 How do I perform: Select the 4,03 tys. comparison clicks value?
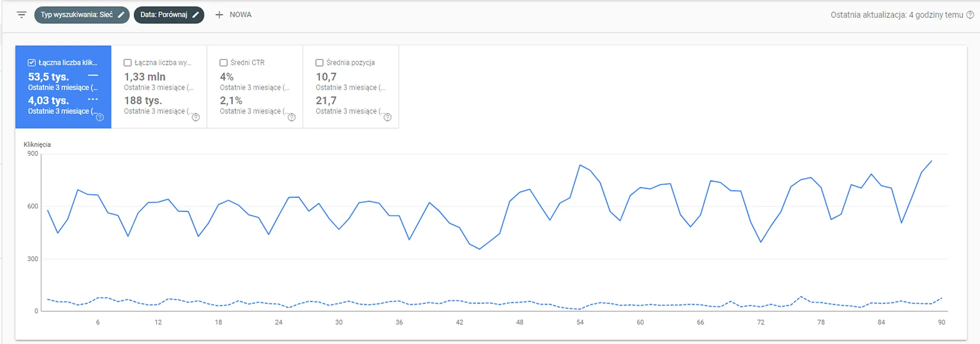pos(48,100)
